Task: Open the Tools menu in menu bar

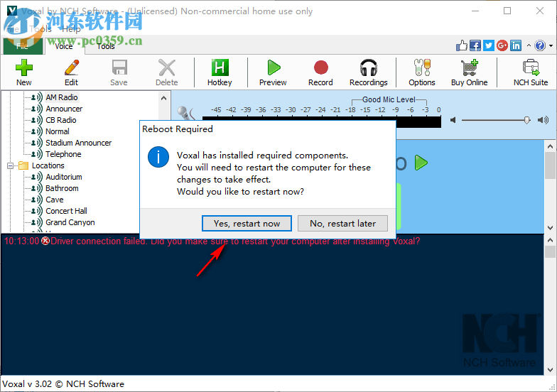Action: tap(40, 29)
